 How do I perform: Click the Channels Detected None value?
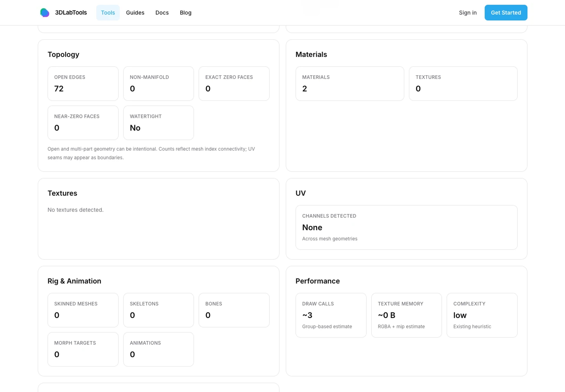(312, 227)
